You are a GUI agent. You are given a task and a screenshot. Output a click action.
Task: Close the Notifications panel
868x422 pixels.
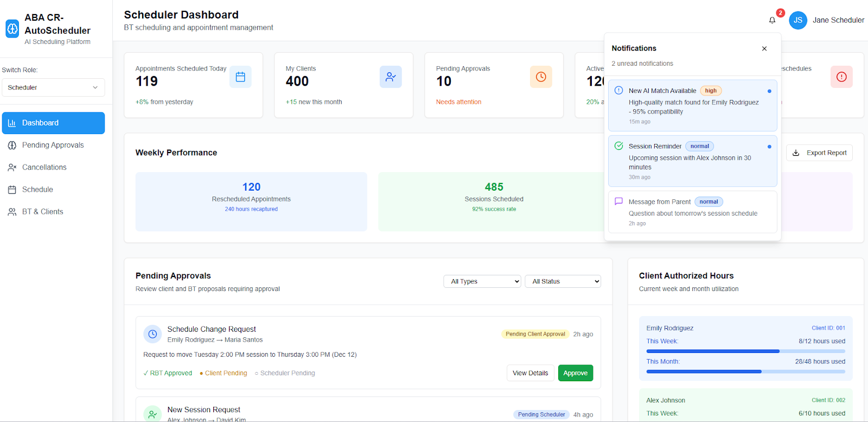[764, 48]
